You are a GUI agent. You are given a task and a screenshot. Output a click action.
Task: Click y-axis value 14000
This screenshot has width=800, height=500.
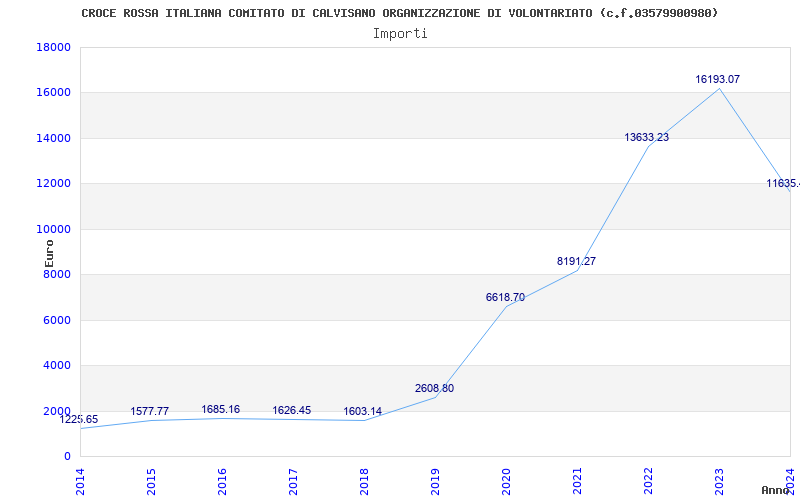[53, 138]
